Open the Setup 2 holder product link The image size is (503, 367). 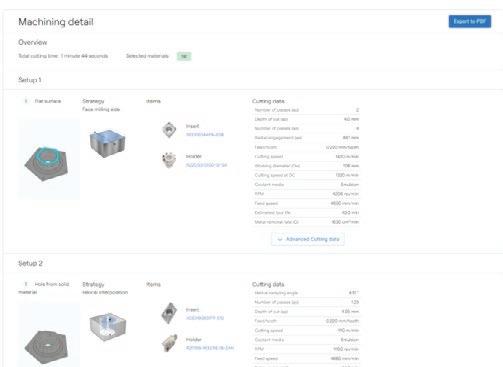[210, 348]
